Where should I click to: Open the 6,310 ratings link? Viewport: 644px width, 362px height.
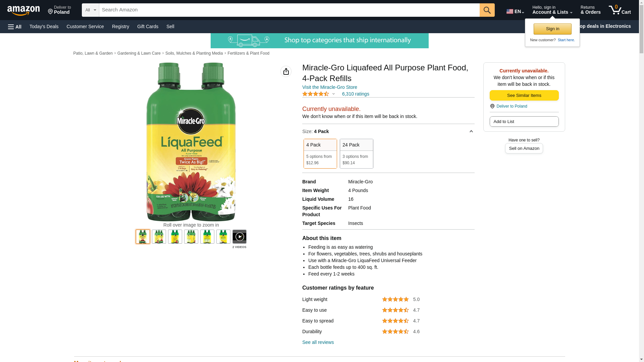click(x=355, y=94)
